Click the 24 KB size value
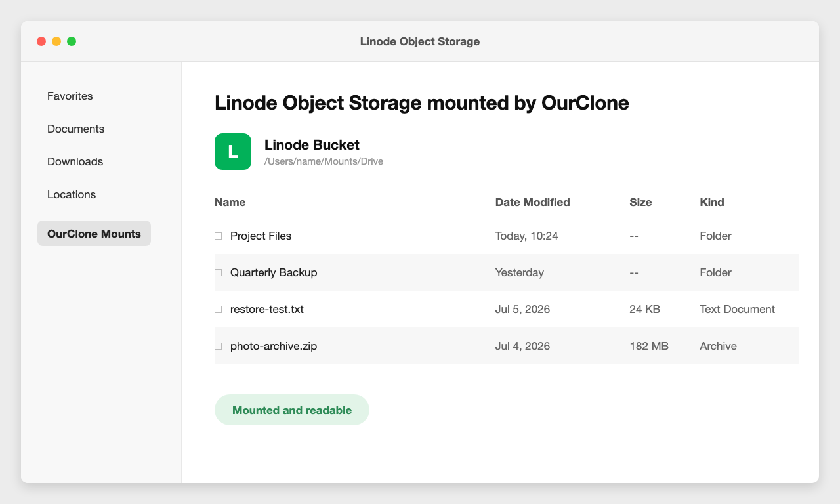The image size is (840, 504). point(644,309)
